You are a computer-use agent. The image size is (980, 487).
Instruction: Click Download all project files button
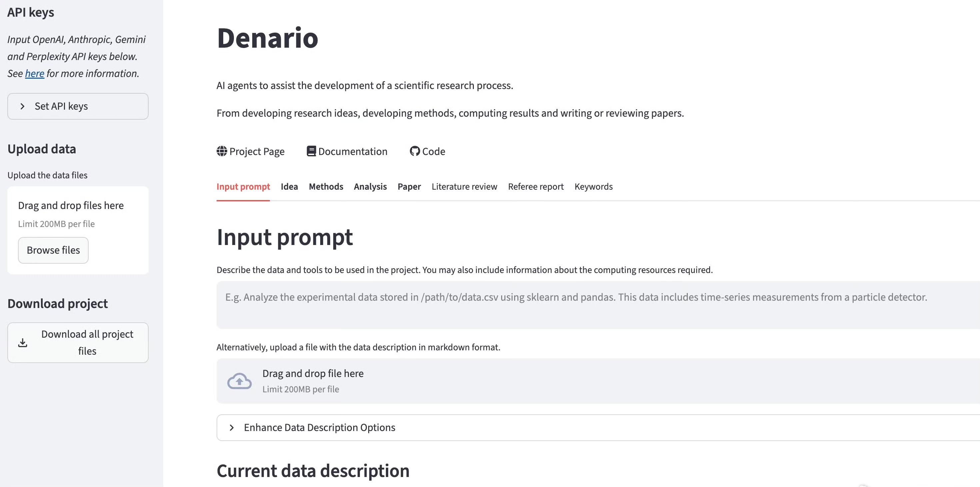(78, 343)
